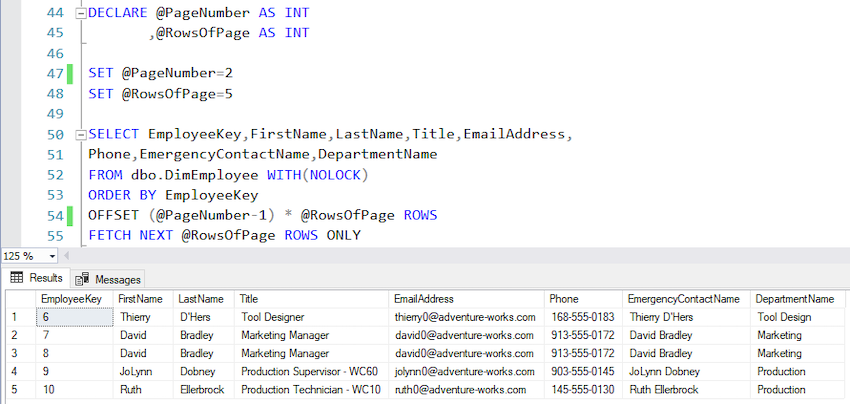Click the ORDER BY EmployeeKey line
This screenshot has width=850, height=404.
pos(173,195)
